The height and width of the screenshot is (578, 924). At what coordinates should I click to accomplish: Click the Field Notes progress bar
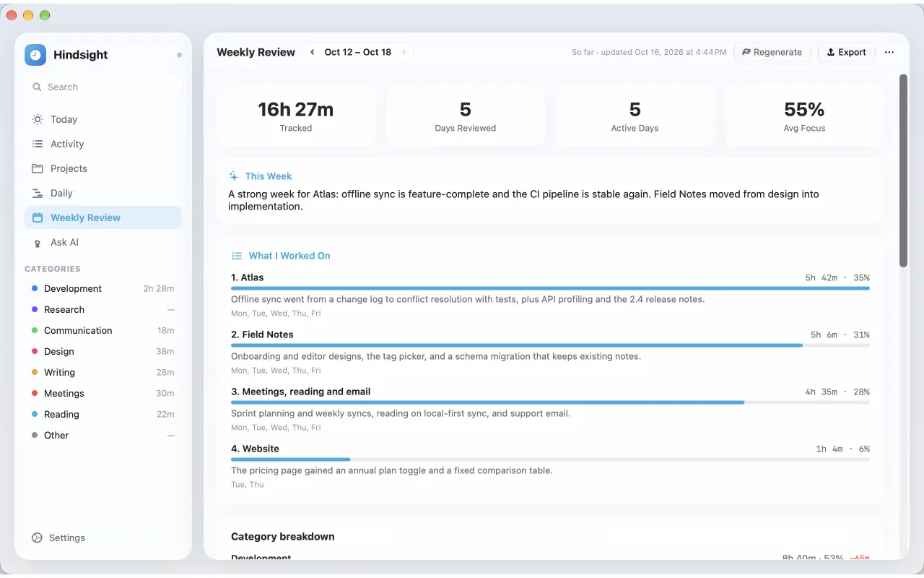[550, 345]
